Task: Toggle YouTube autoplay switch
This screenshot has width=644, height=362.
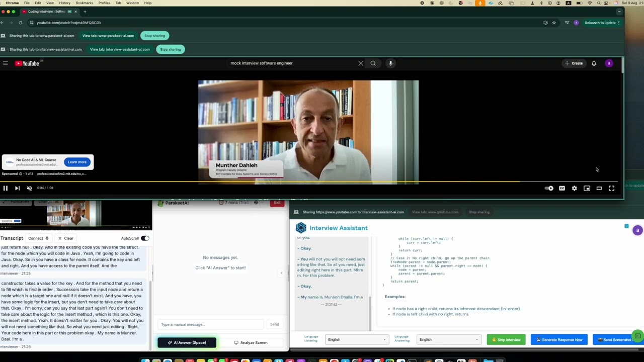Action: 549,189
